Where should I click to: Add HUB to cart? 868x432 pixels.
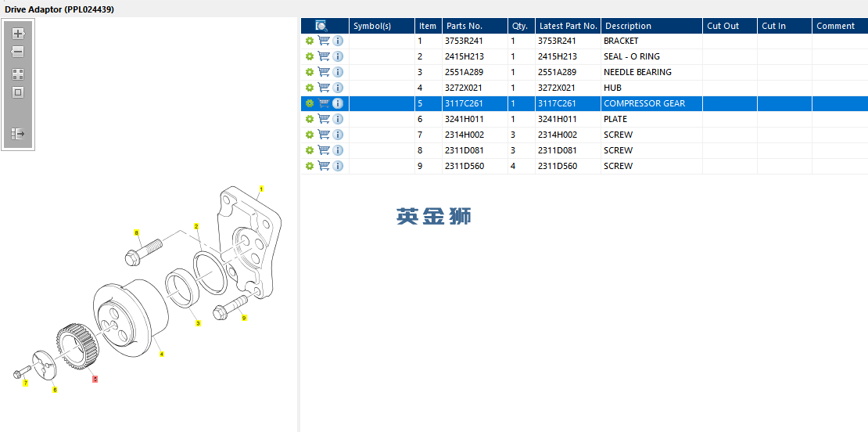click(x=324, y=87)
